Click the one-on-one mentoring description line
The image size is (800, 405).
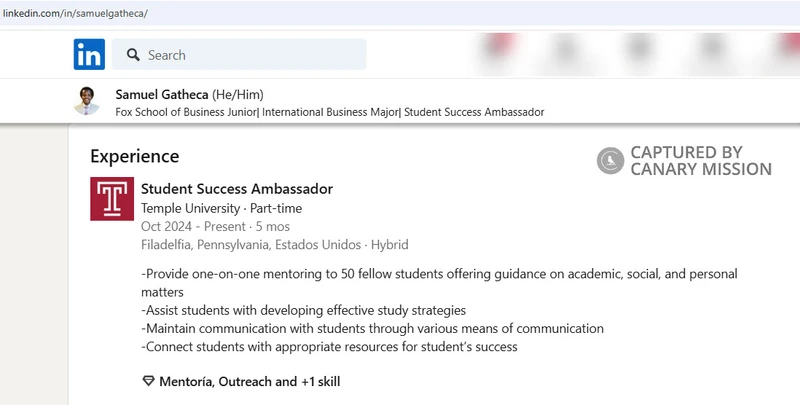[440, 274]
